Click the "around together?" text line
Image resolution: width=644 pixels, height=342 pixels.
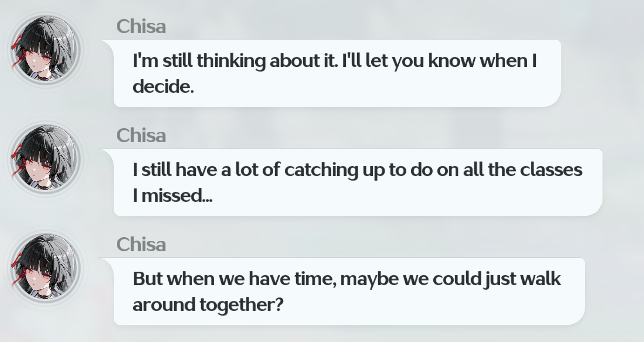point(208,304)
